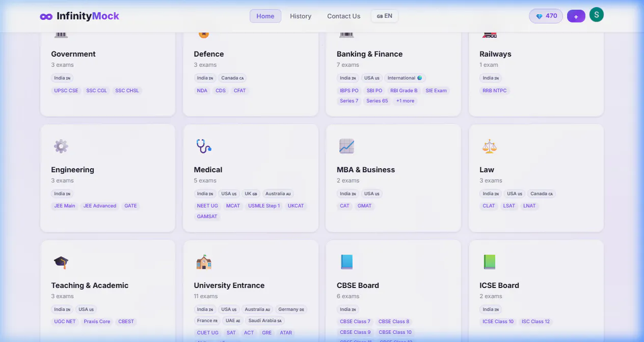
Task: Select the GATE exam tag
Action: point(131,206)
